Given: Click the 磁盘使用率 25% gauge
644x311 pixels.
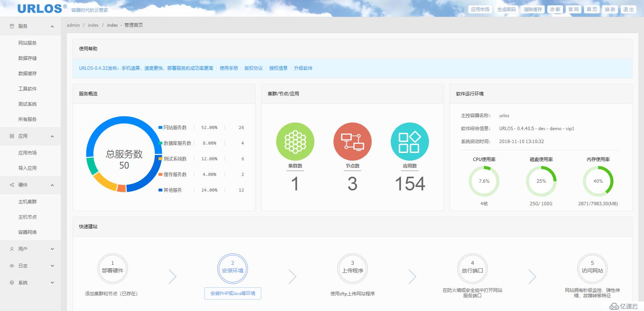Looking at the screenshot, I should (541, 181).
